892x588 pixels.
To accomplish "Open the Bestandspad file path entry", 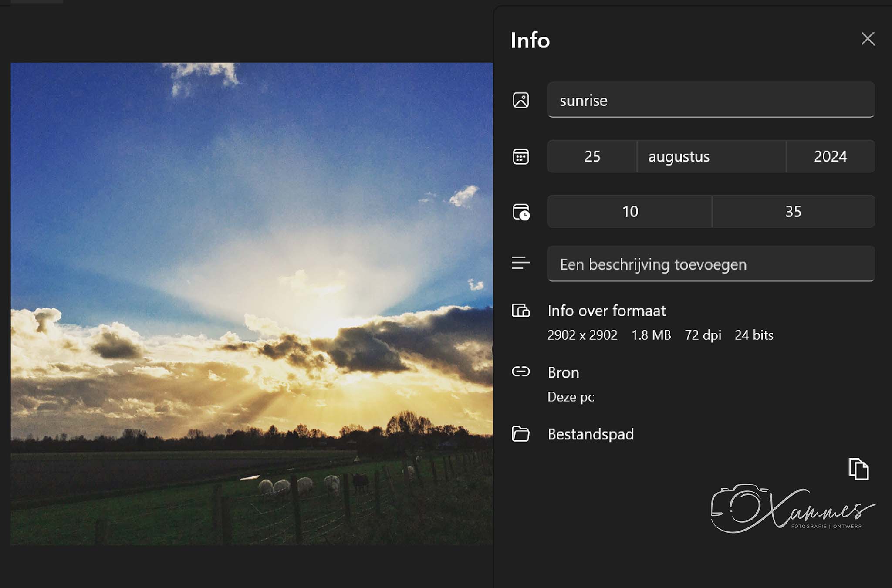I will pos(591,434).
